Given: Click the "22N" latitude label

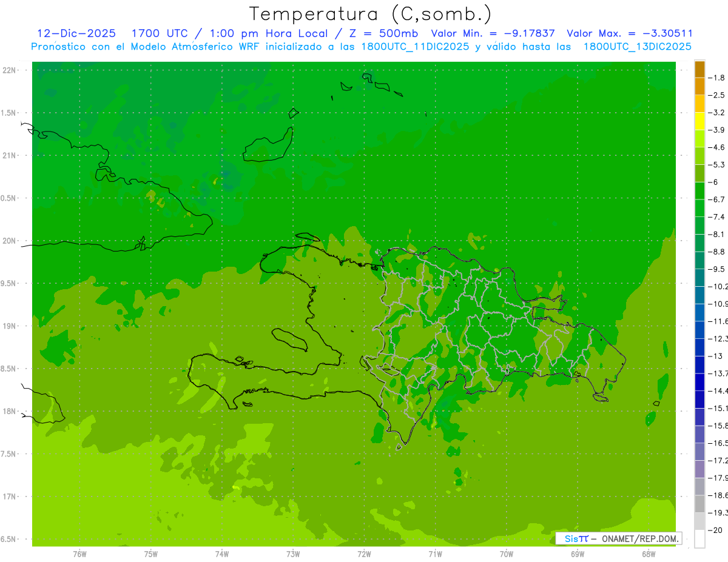Looking at the screenshot, I should tap(9, 70).
